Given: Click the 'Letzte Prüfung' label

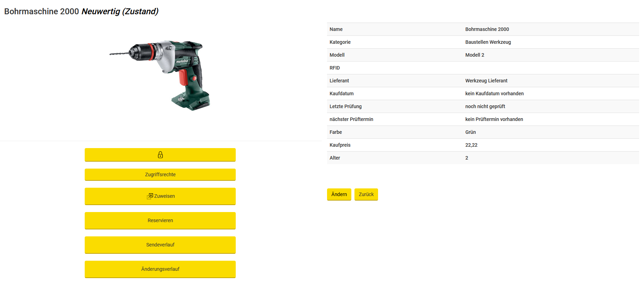Looking at the screenshot, I should 345,106.
